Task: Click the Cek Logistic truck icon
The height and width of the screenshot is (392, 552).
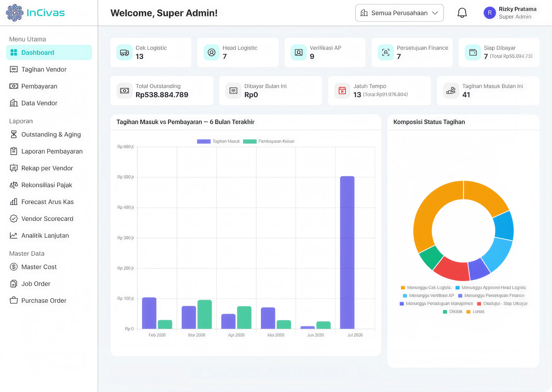Action: [124, 52]
